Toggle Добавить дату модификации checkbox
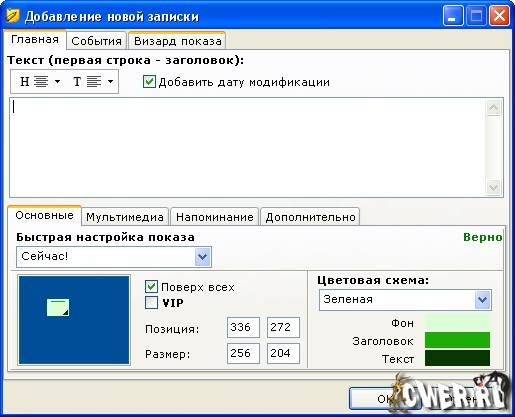The width and height of the screenshot is (515, 417). coord(149,82)
